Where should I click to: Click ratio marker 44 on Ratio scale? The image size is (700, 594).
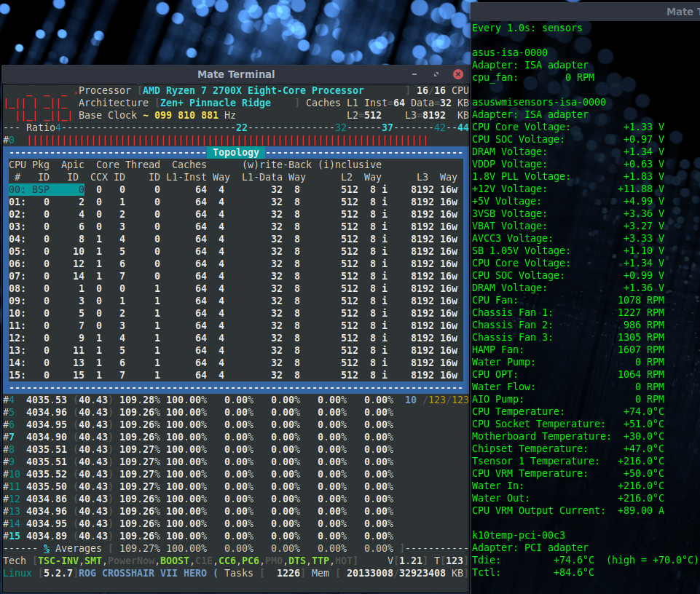(x=463, y=127)
